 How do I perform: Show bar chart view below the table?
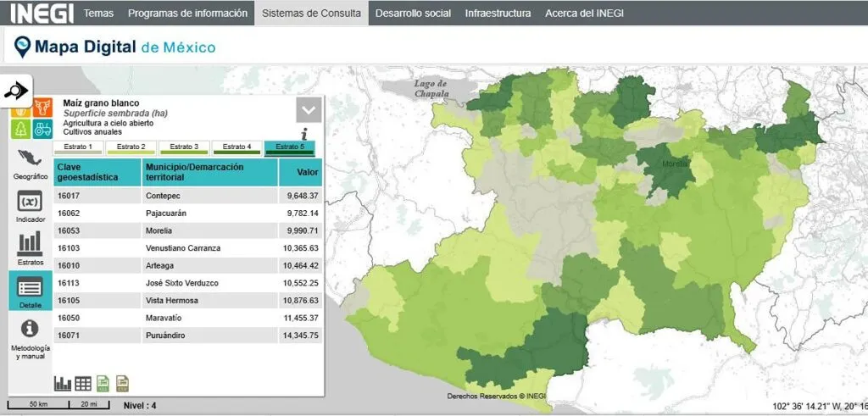(63, 383)
